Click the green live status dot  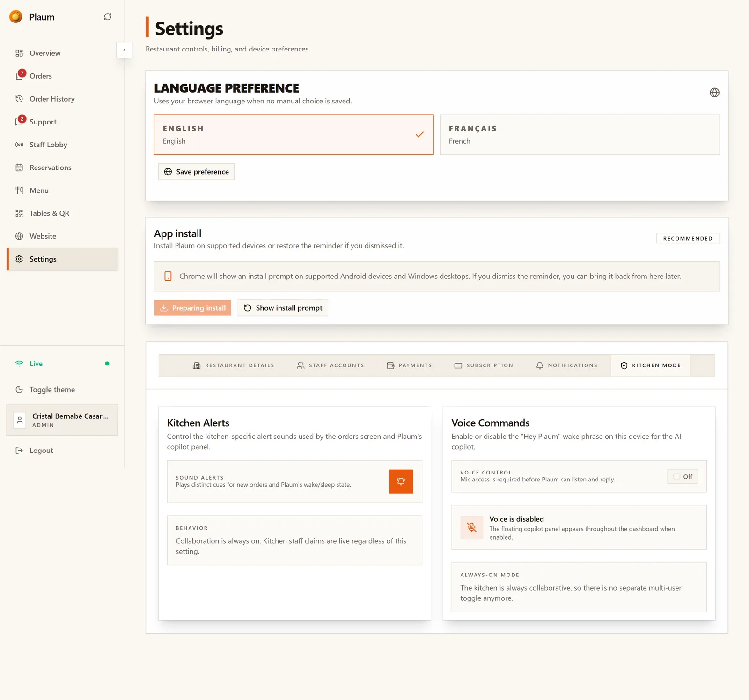tap(107, 364)
